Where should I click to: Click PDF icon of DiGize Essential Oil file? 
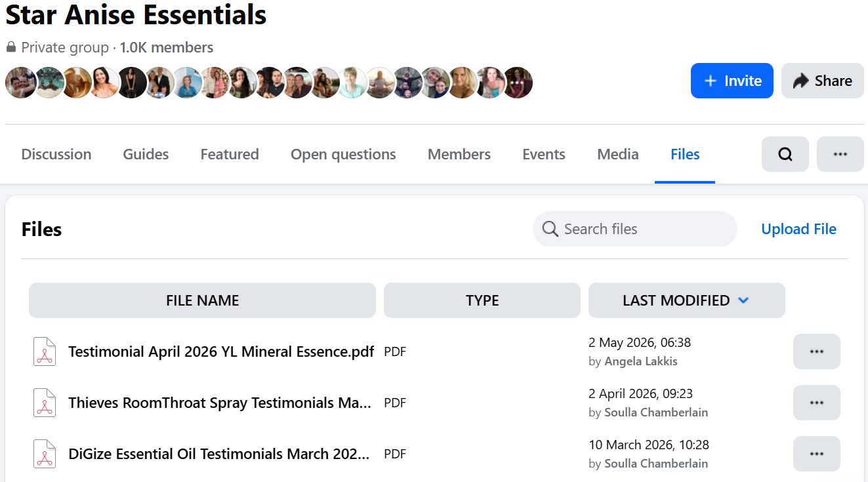point(45,454)
